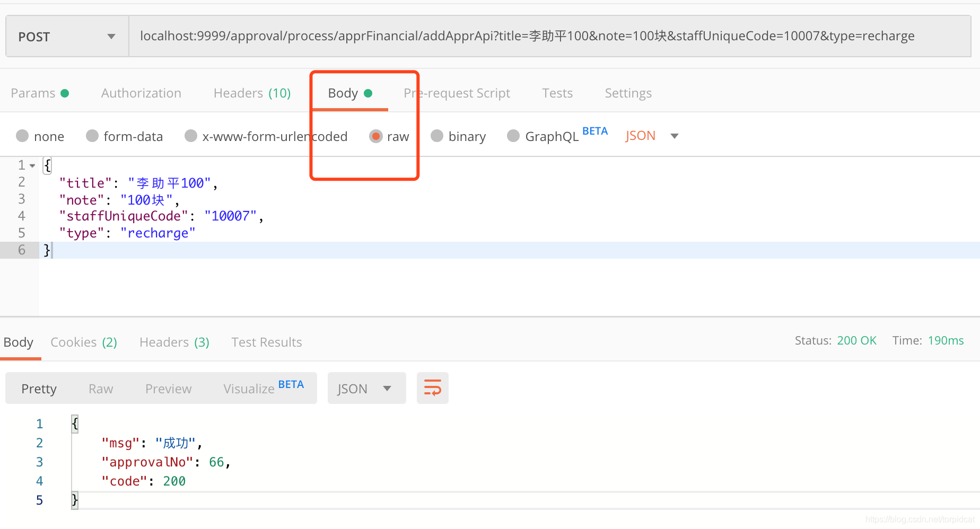Open the response format dropdown showing JSON
The width and height of the screenshot is (980, 529).
(x=366, y=387)
